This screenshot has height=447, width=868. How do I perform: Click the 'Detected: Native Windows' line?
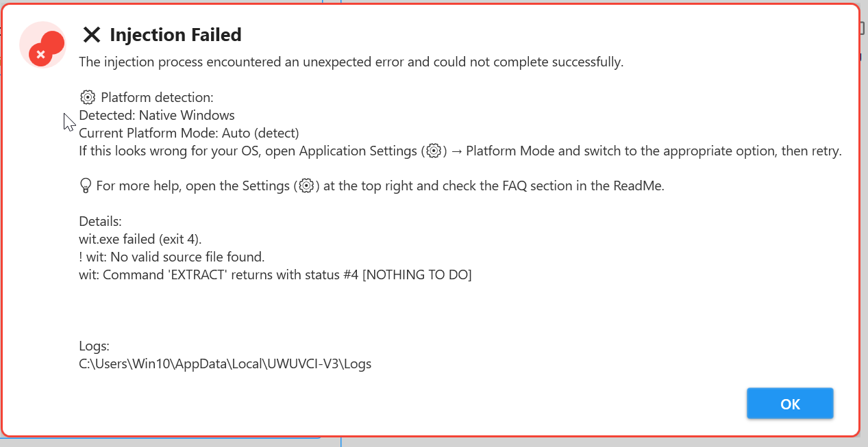click(157, 115)
